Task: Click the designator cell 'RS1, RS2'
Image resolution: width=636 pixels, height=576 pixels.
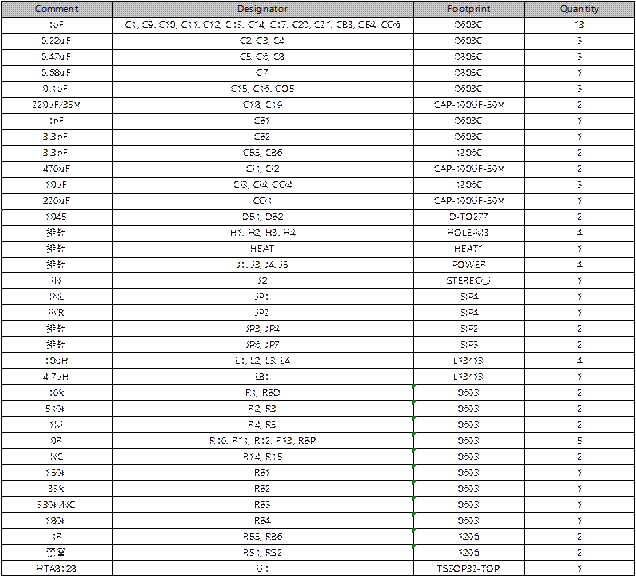Action: (263, 553)
